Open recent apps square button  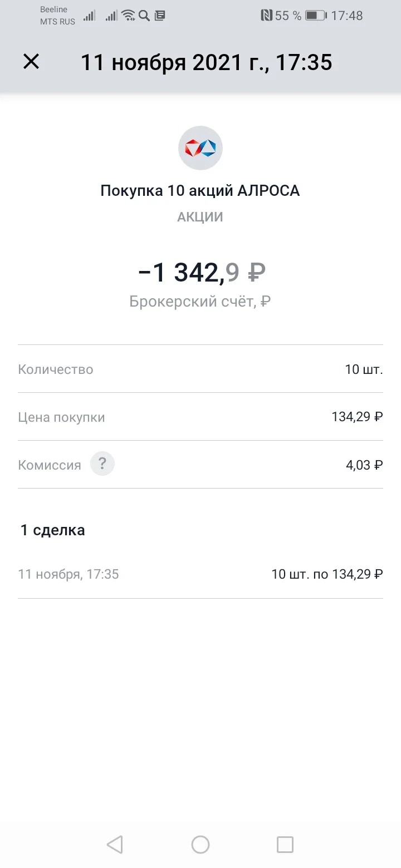(285, 845)
